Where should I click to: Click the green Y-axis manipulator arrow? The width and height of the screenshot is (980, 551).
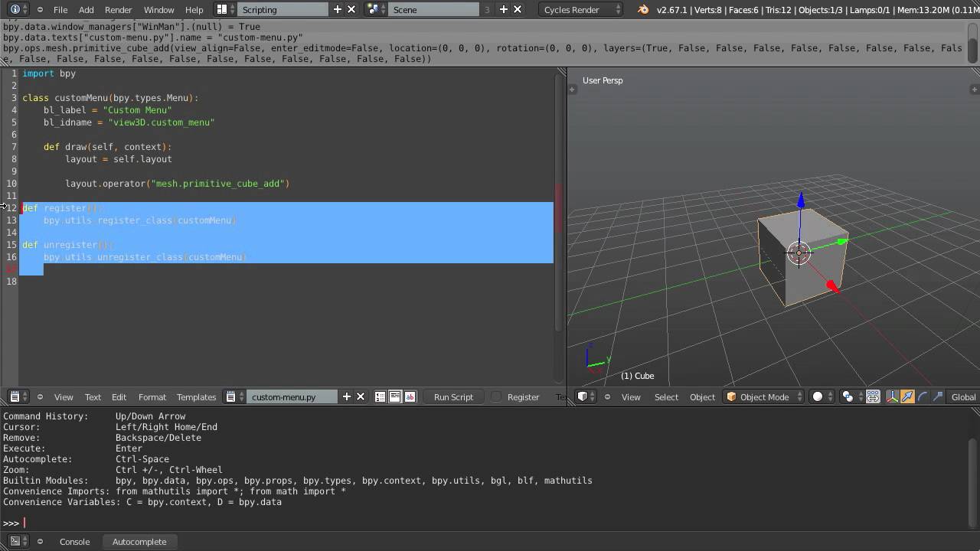(x=842, y=243)
